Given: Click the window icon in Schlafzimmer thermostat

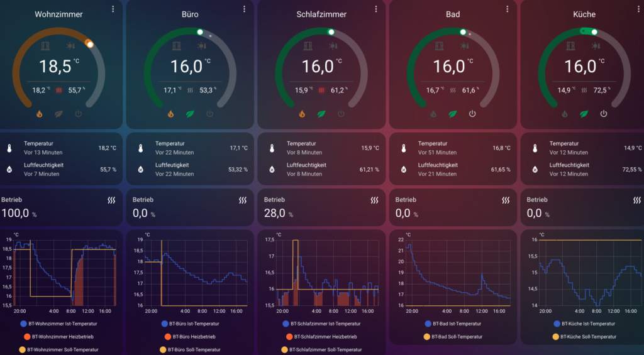Looking at the screenshot, I should (x=309, y=46).
